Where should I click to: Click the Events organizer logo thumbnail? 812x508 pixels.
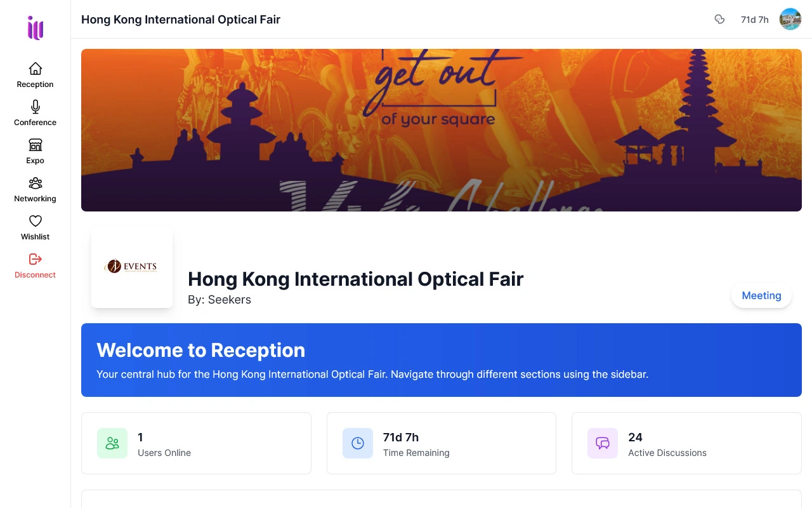pyautogui.click(x=132, y=267)
